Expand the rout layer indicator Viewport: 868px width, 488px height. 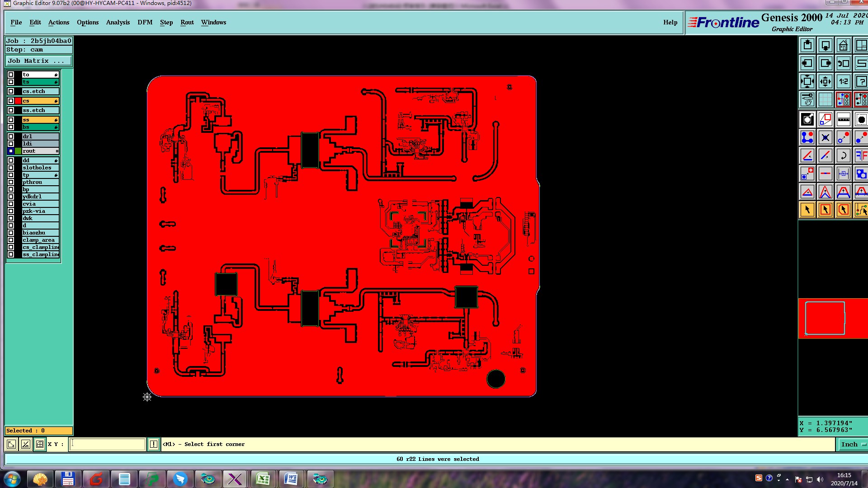point(57,151)
